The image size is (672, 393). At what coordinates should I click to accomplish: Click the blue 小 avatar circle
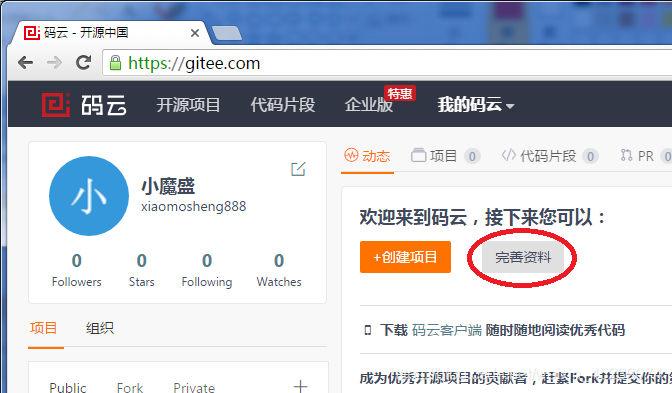pos(89,196)
